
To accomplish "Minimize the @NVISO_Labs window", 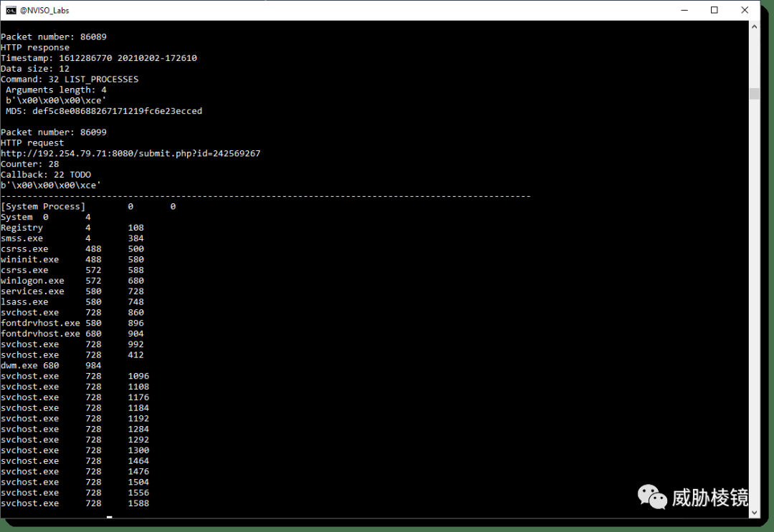I will click(684, 10).
